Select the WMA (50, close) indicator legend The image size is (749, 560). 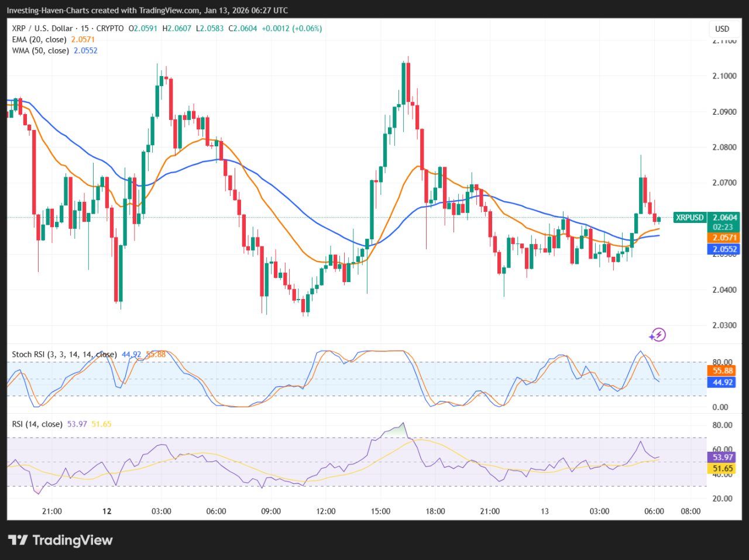pos(40,50)
